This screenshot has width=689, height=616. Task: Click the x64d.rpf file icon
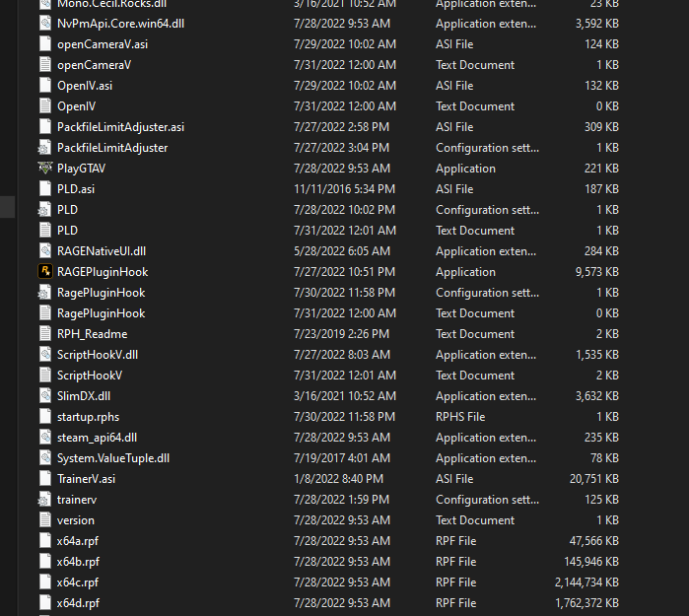pos(44,603)
